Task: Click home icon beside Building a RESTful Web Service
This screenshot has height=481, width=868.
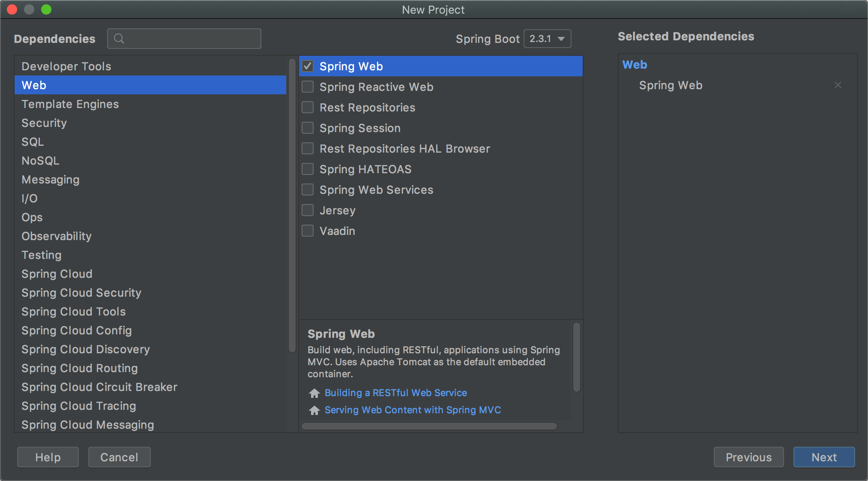Action: tap(314, 393)
